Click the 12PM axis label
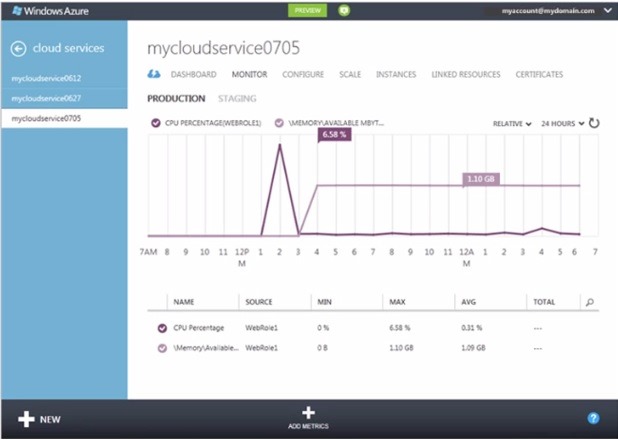The height and width of the screenshot is (440, 618). 242,257
